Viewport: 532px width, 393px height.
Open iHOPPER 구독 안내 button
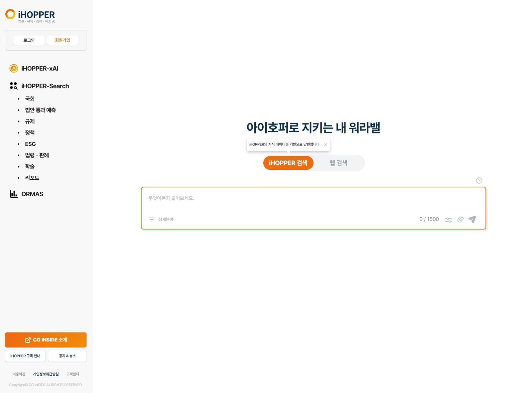25,356
